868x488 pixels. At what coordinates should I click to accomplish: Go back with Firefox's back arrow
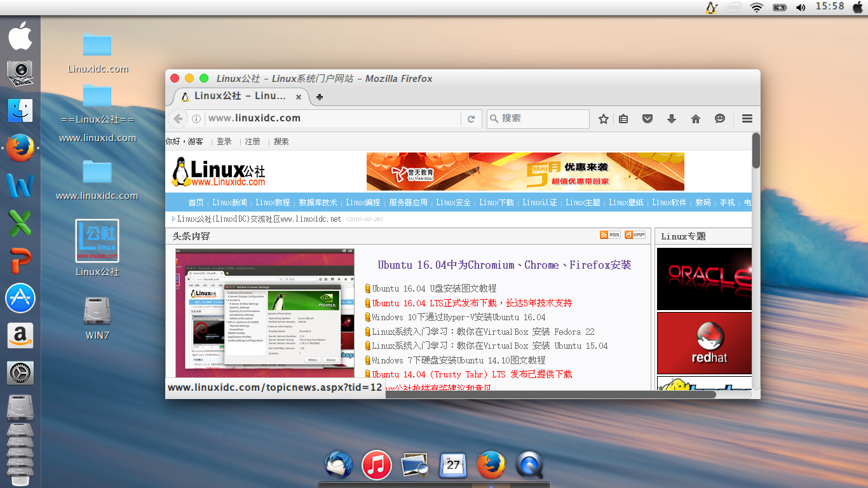click(179, 118)
